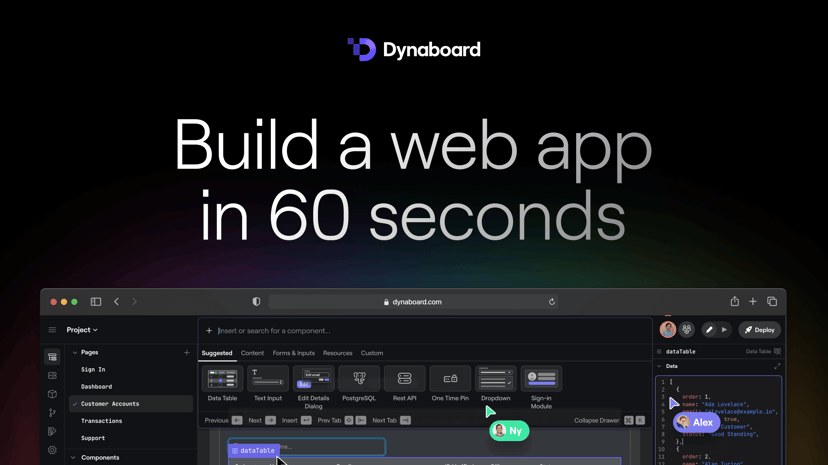
Task: Select the git branch icon in left rail
Action: [x=52, y=413]
